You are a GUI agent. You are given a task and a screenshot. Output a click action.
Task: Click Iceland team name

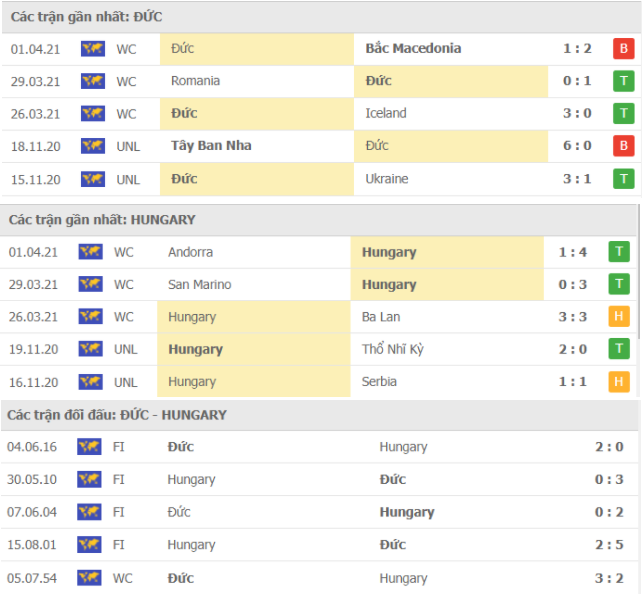coord(386,113)
